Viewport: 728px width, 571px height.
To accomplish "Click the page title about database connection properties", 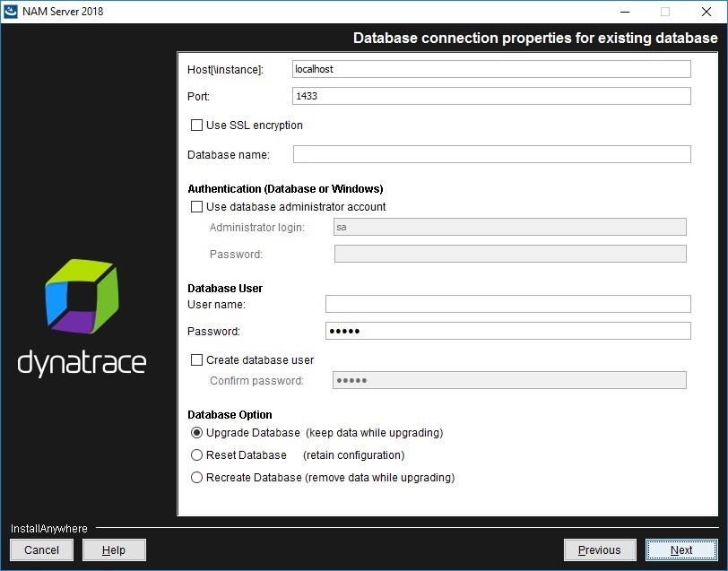I will click(535, 38).
